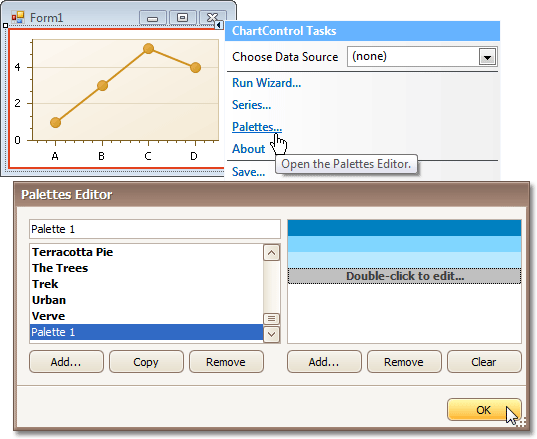Maximize the Form1 window
537x439 pixels.
(183, 18)
